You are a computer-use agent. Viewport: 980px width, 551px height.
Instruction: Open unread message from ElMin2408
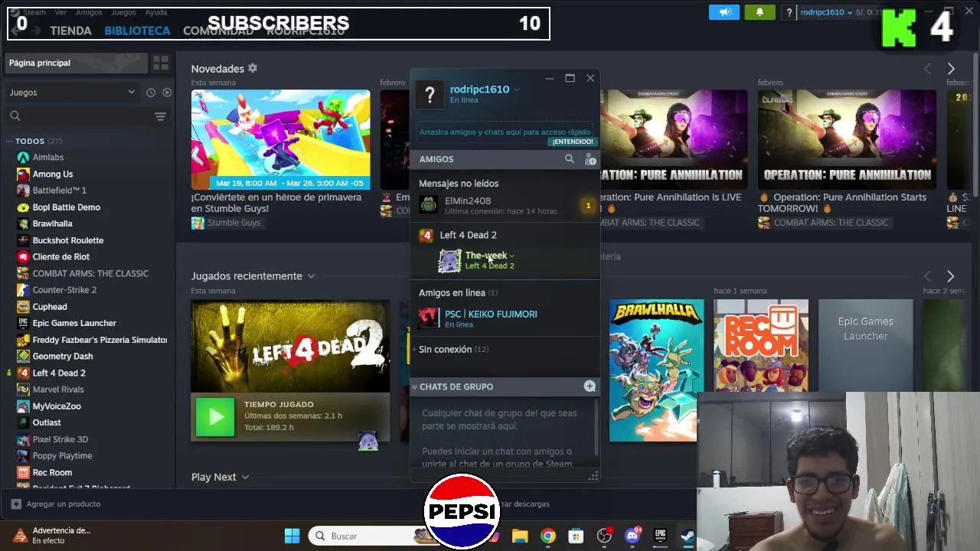[505, 206]
